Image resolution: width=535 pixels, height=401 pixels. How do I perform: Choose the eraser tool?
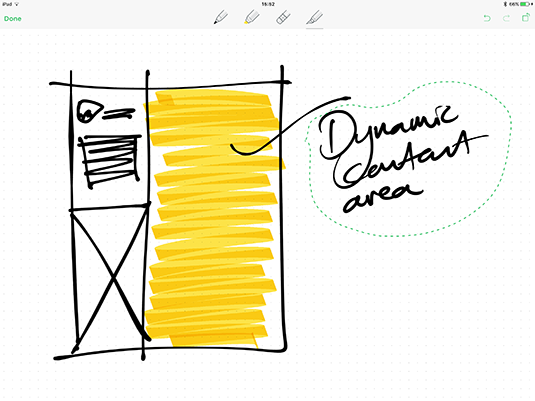[283, 17]
